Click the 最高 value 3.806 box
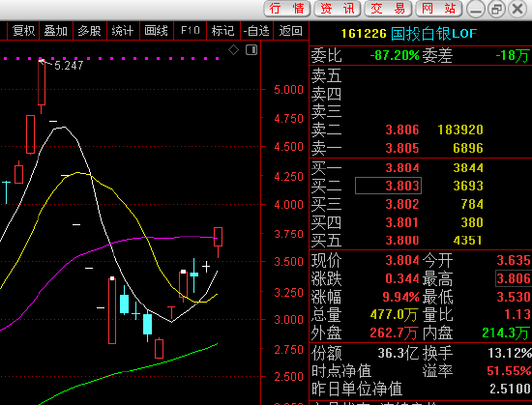The width and height of the screenshot is (532, 405). (514, 278)
